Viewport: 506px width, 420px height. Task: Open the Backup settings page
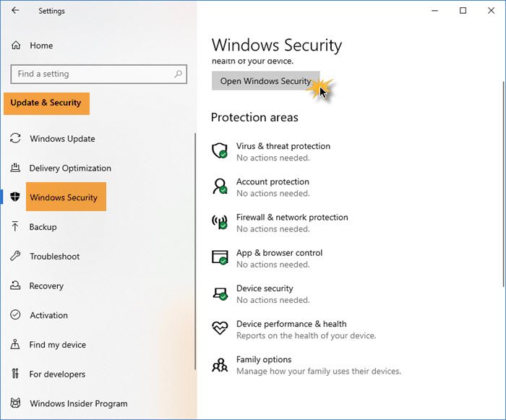coord(43,226)
